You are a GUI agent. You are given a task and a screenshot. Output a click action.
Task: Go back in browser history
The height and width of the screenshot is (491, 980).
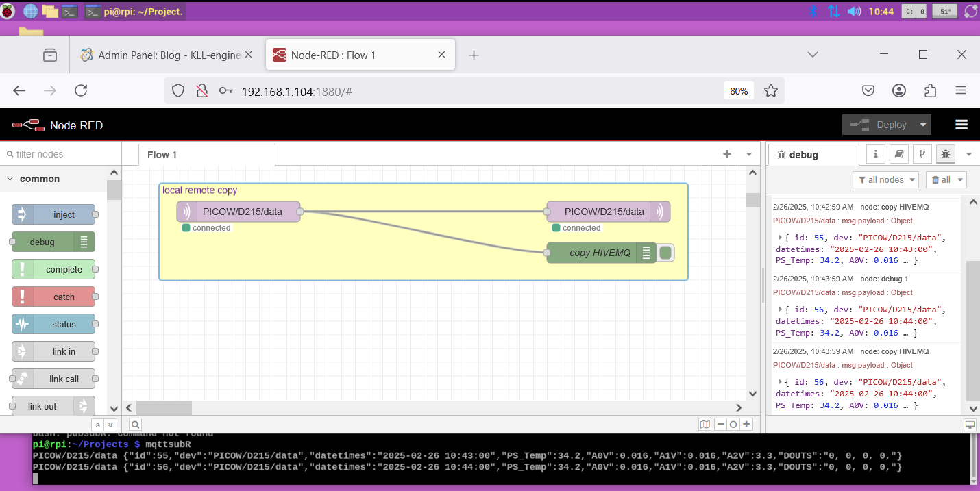(x=19, y=90)
